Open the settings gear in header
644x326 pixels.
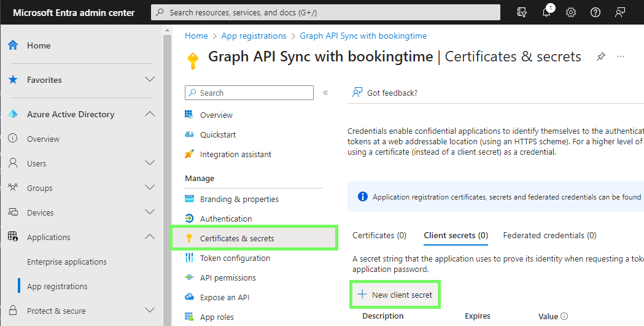[x=571, y=12]
